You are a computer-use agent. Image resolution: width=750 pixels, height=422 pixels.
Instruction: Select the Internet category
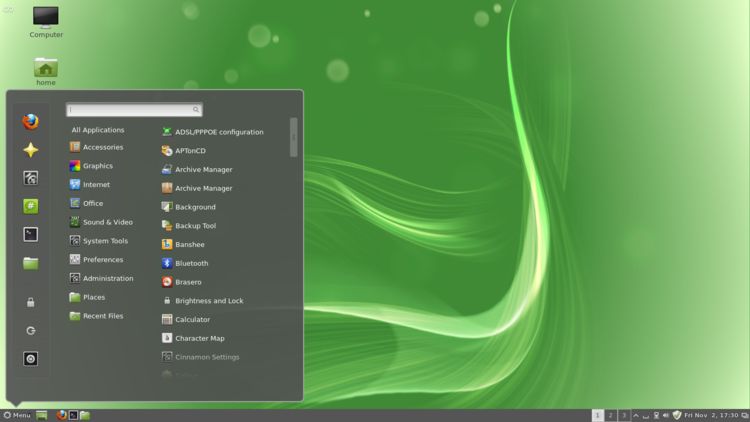click(90, 185)
